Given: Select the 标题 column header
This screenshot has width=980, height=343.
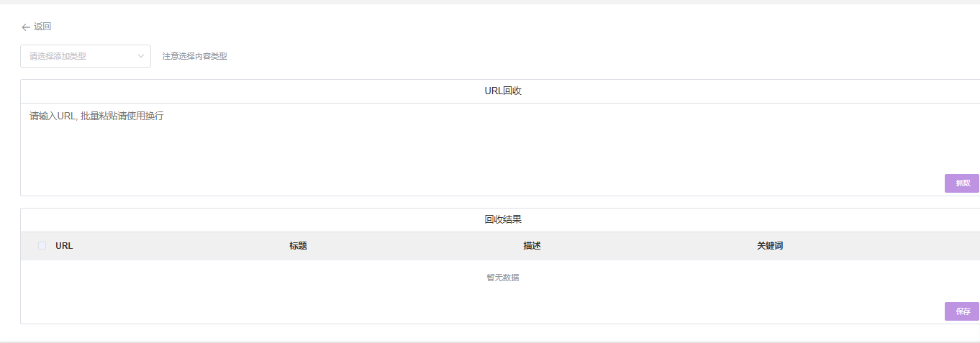Looking at the screenshot, I should [298, 246].
